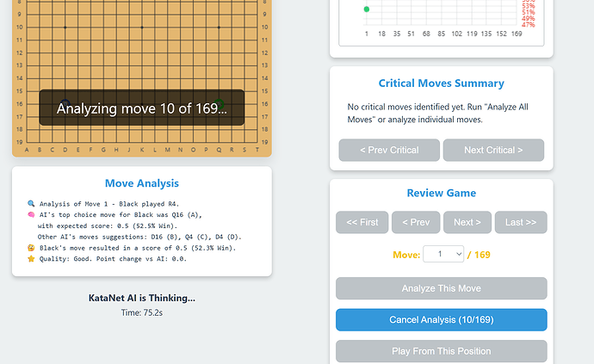Click the green stone marker at Q16
This screenshot has width=594, height=364.
point(219,104)
